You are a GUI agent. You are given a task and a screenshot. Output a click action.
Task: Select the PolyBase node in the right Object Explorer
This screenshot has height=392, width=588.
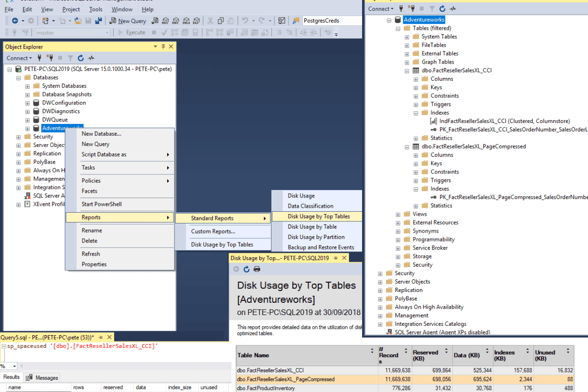[x=406, y=298]
